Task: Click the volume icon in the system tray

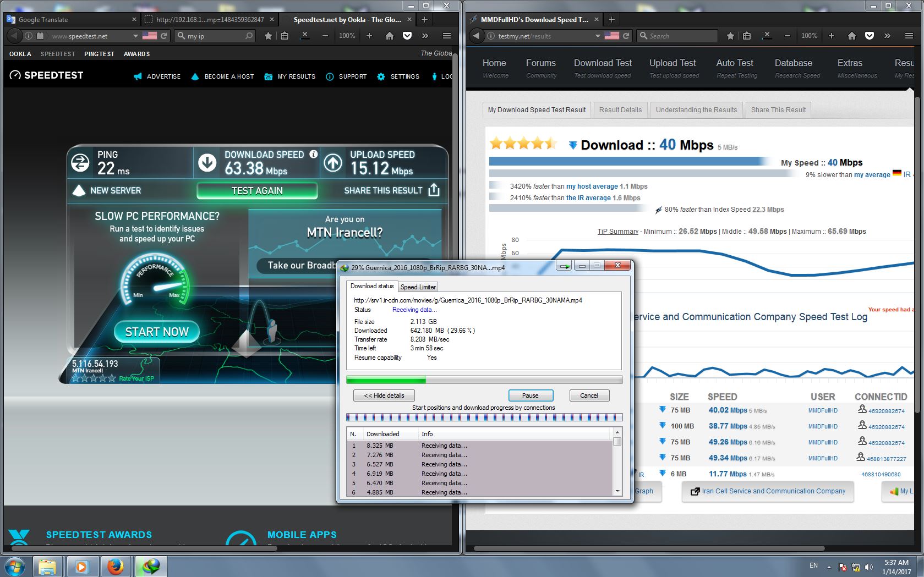Action: pos(868,567)
